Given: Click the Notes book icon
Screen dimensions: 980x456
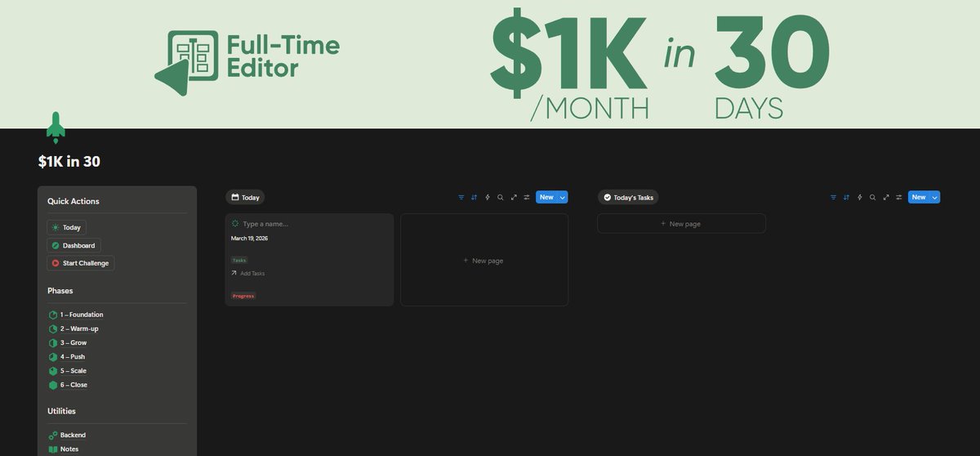Looking at the screenshot, I should [53, 449].
